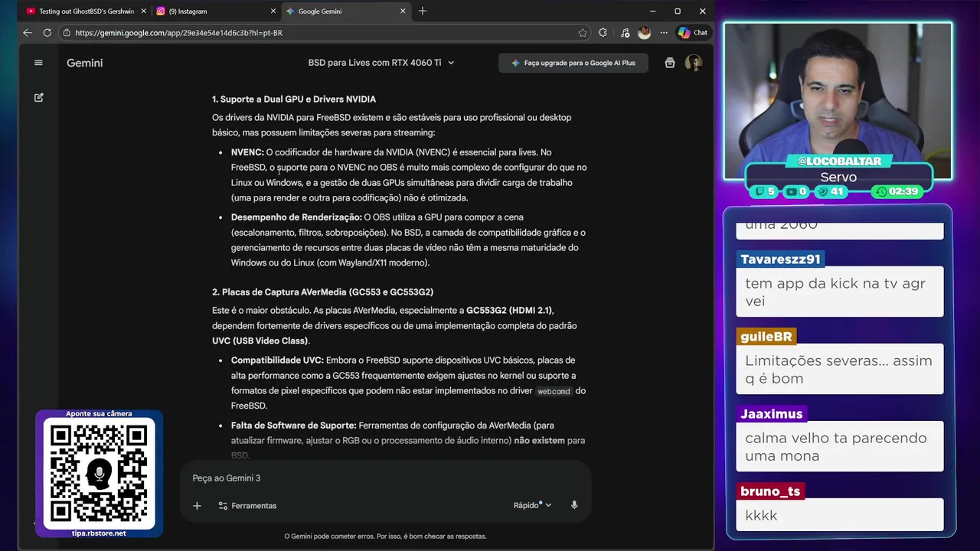Image resolution: width=980 pixels, height=551 pixels.
Task: Close the Instagram tab
Action: click(273, 11)
